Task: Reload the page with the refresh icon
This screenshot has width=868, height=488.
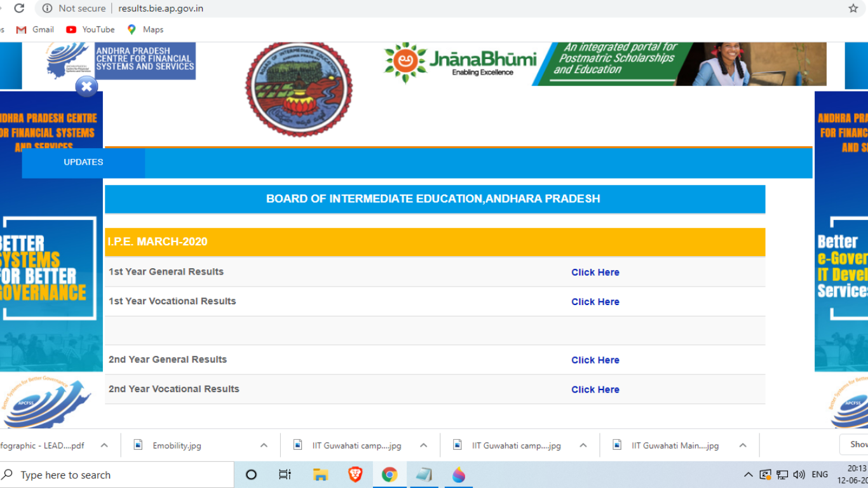Action: click(19, 8)
